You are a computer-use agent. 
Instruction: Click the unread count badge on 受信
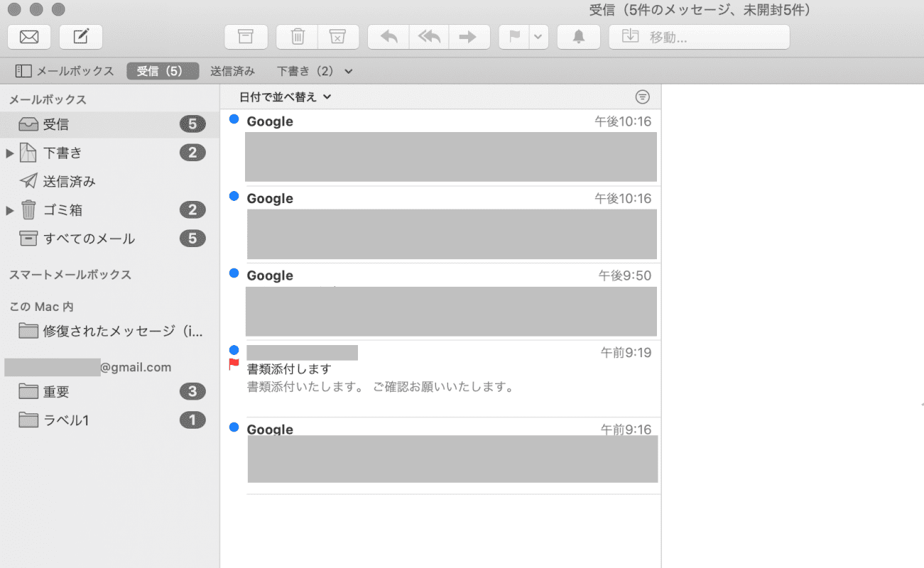click(192, 124)
